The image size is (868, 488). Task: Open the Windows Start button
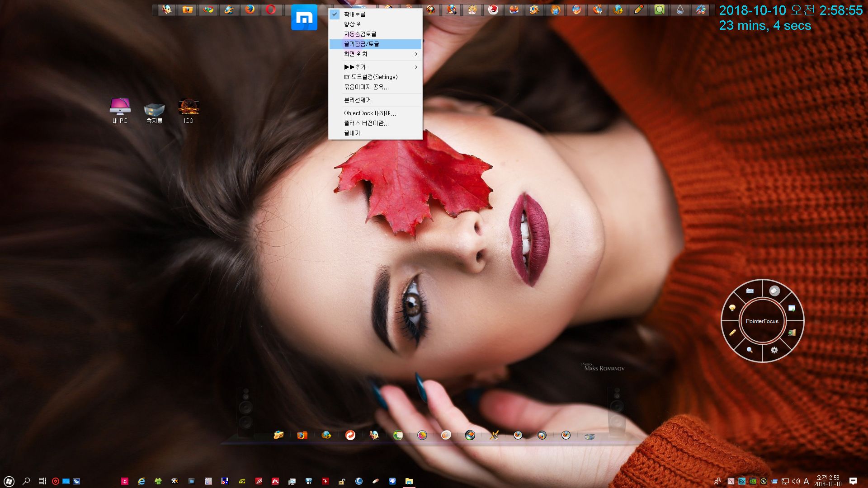point(9,481)
